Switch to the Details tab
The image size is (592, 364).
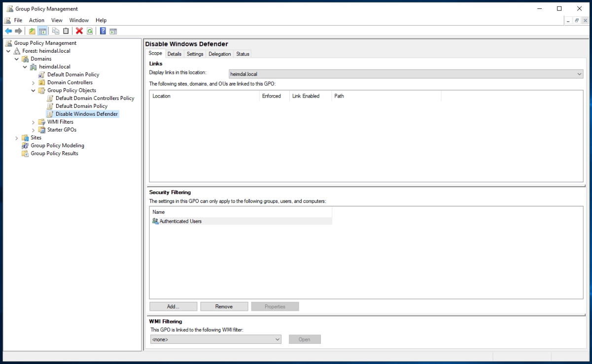pos(174,54)
